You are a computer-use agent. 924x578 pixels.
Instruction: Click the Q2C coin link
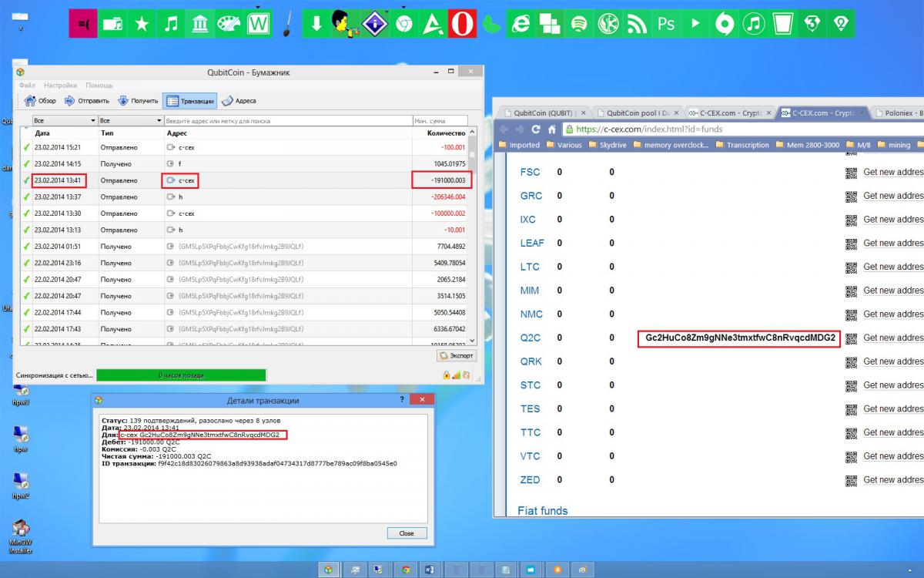[x=531, y=338]
